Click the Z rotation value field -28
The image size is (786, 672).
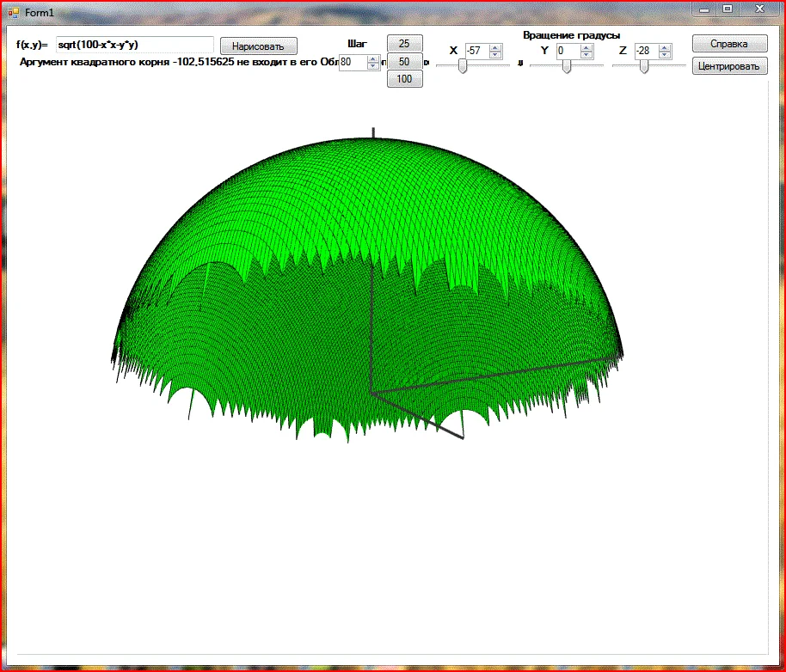click(x=646, y=52)
